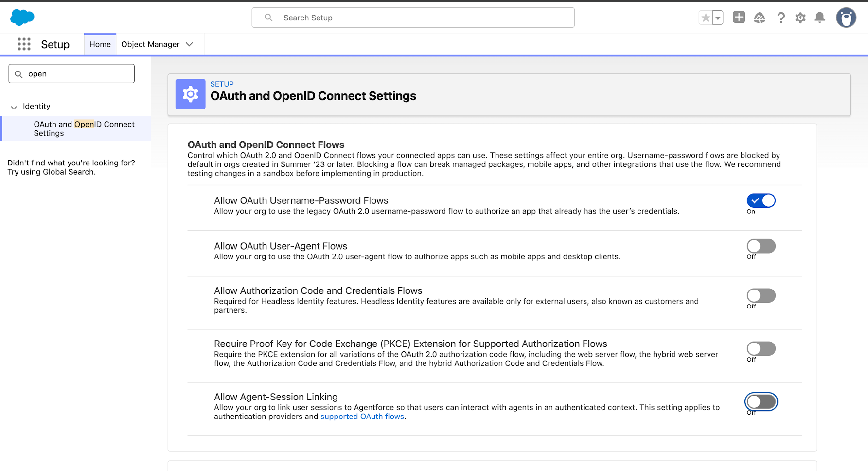Expand the favorites list dropdown arrow

click(718, 18)
